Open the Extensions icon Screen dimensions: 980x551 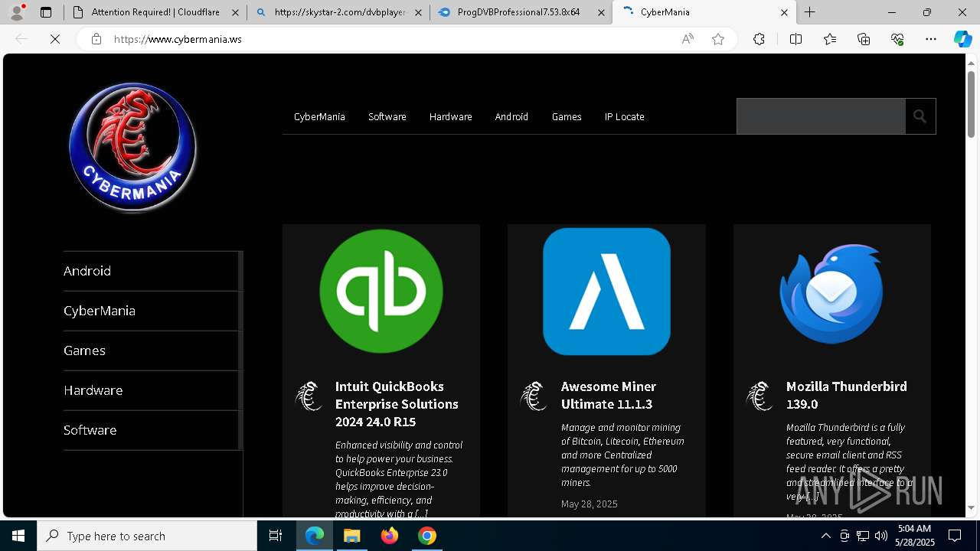[759, 39]
